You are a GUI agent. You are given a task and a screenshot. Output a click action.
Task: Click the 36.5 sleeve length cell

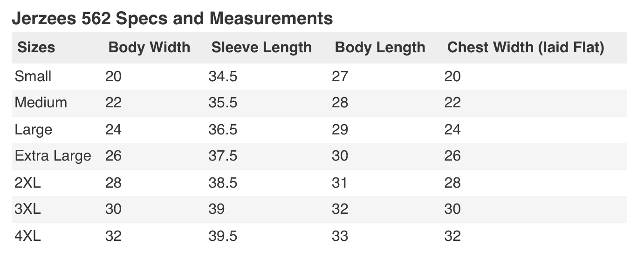click(223, 129)
